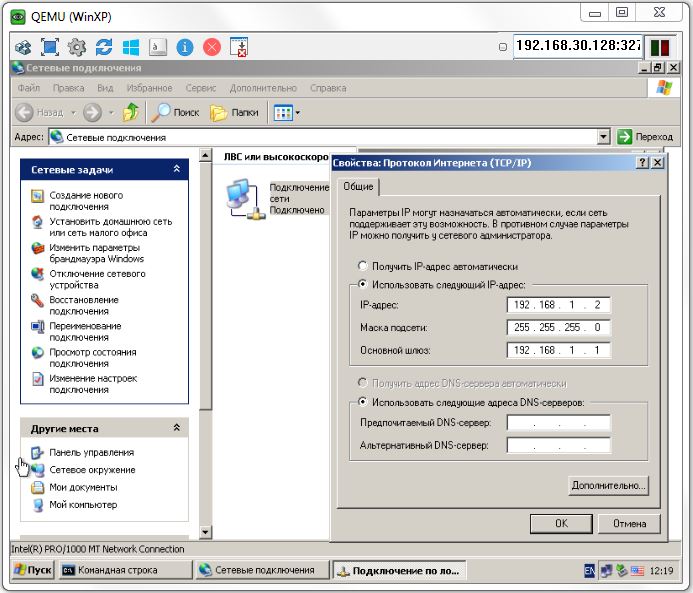Click the IP-адрес input field
The width and height of the screenshot is (693, 593).
tap(559, 305)
